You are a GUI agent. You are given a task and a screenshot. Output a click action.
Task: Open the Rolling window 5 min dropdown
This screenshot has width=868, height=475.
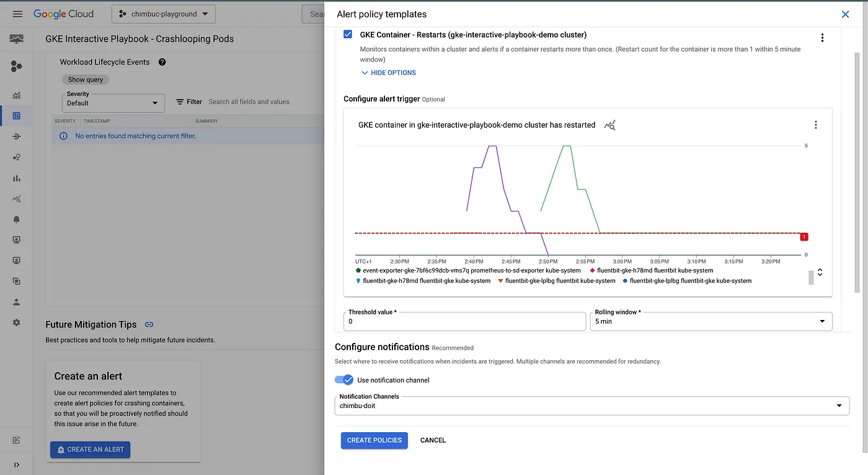point(711,321)
